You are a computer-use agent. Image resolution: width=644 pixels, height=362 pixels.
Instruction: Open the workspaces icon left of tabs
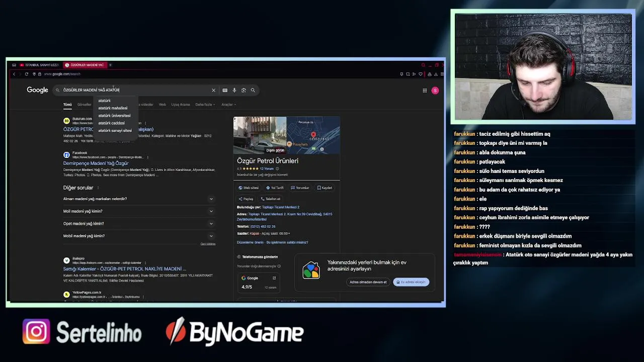click(x=14, y=65)
